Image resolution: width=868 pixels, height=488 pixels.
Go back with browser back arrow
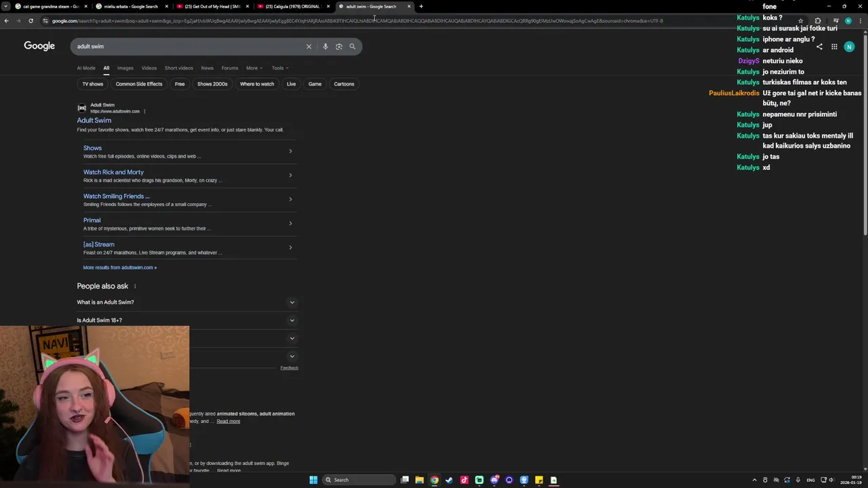pyautogui.click(x=6, y=21)
